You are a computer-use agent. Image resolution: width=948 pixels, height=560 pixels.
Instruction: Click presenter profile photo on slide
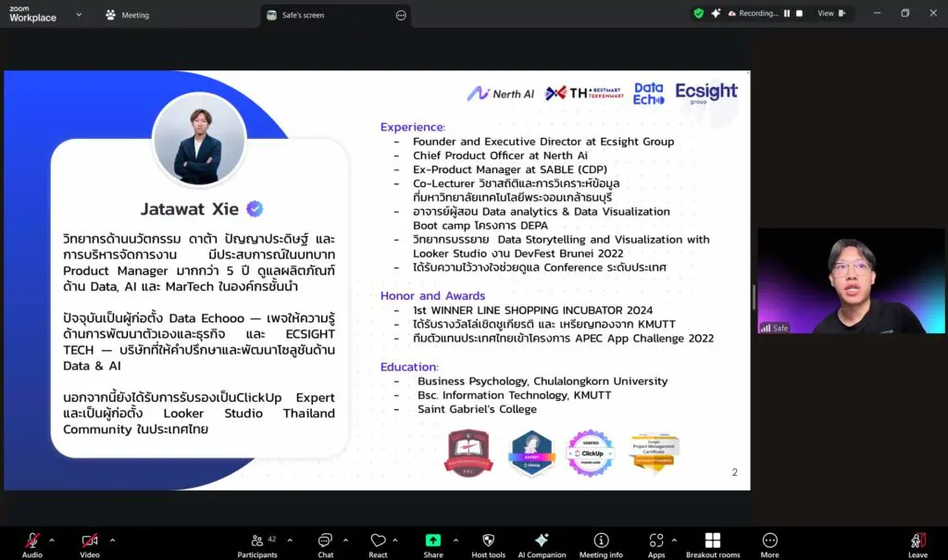click(x=199, y=140)
